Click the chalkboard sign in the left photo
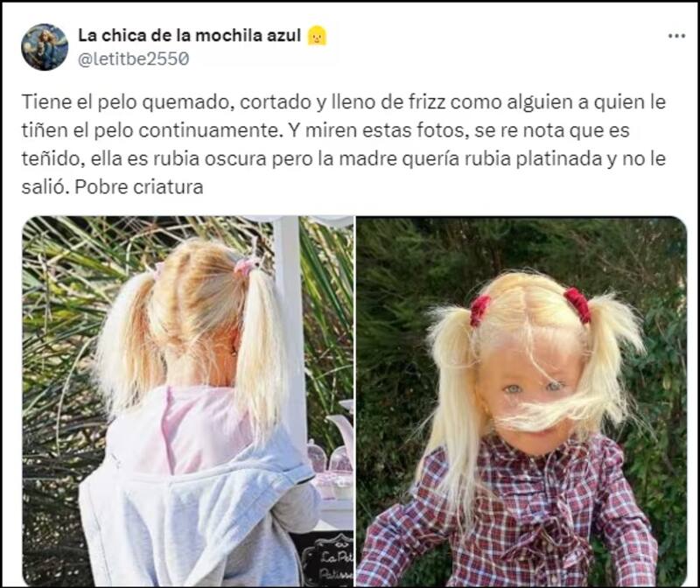The width and height of the screenshot is (700, 588). coord(328,560)
